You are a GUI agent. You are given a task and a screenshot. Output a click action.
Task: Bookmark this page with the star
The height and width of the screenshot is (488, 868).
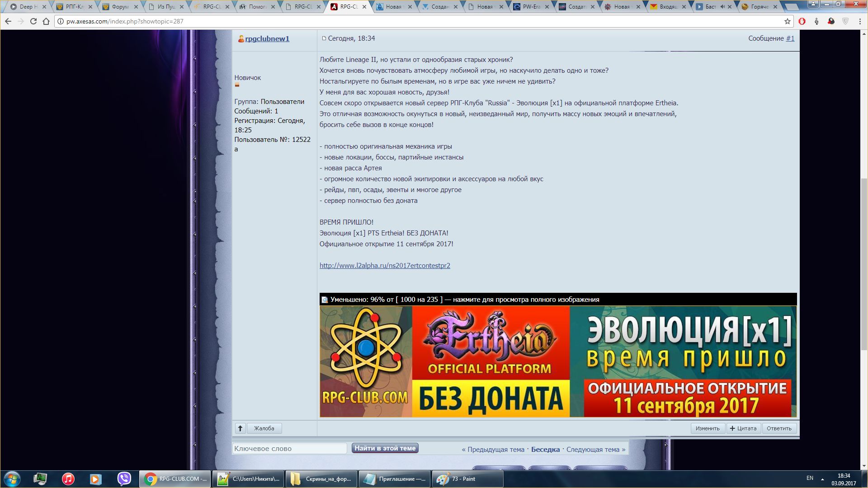click(x=788, y=21)
